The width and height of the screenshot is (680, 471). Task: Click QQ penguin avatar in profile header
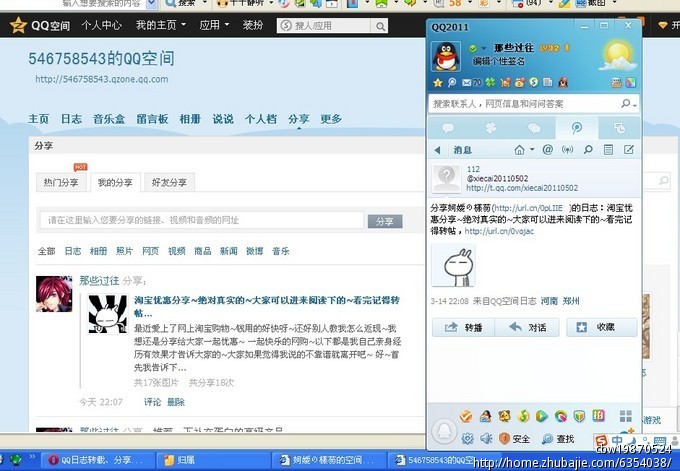pos(446,56)
